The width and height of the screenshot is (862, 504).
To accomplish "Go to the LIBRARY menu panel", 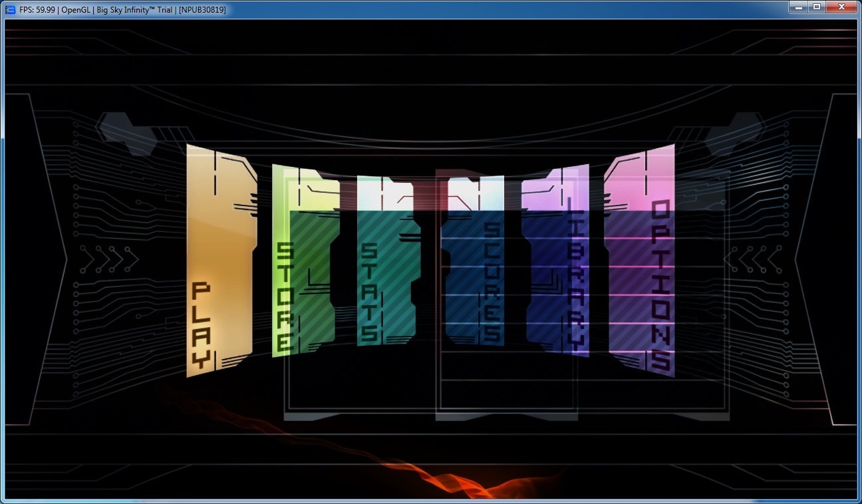I will pos(555,261).
